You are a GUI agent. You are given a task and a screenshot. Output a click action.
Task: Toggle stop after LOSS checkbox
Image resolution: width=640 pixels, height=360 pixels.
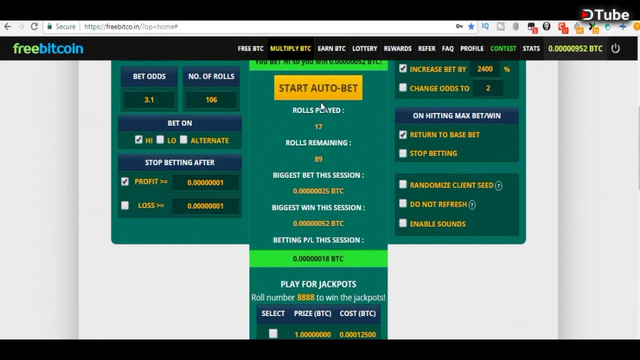pyautogui.click(x=125, y=205)
